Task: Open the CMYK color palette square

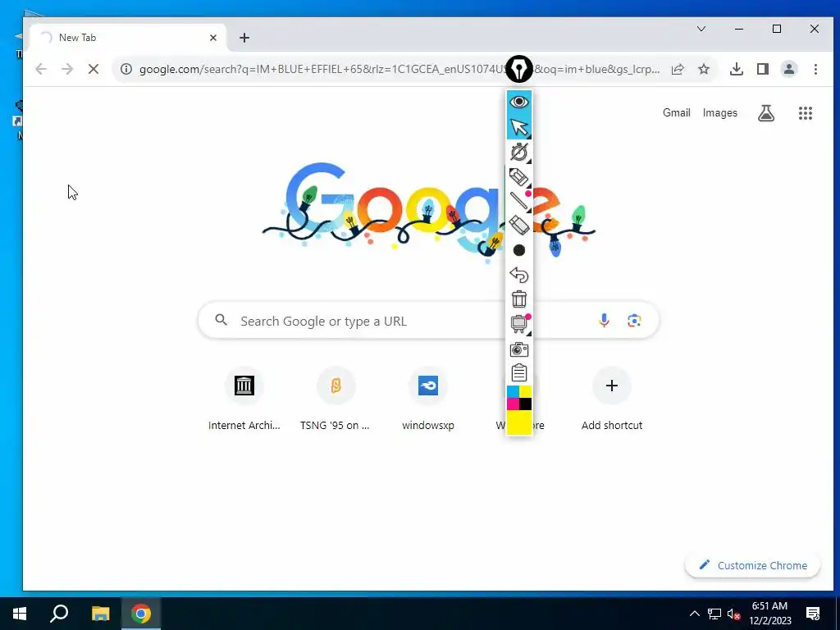Action: click(518, 398)
